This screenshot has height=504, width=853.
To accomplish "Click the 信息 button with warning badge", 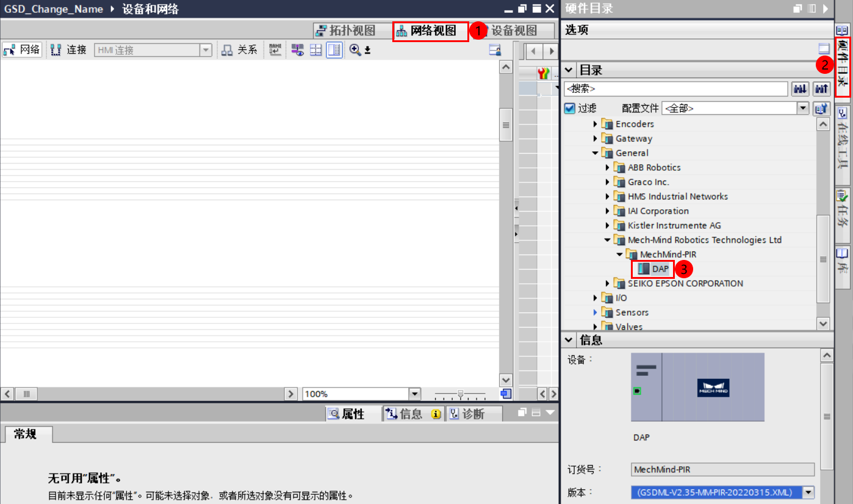I will tap(410, 413).
